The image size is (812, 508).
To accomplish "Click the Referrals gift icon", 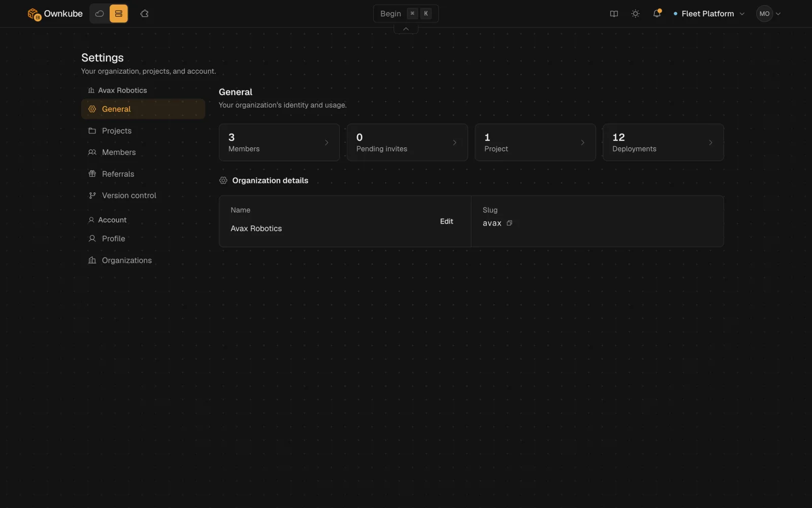I will (x=92, y=174).
